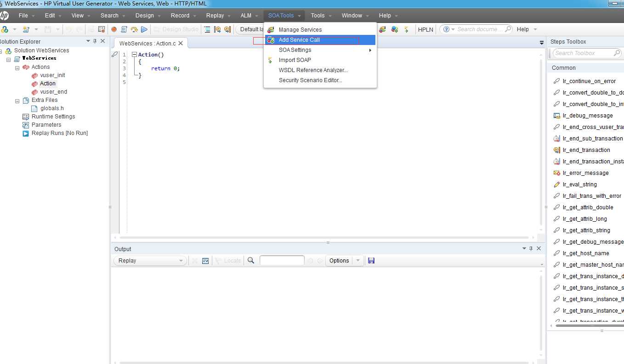Open Parameters node
624x364 pixels.
point(46,125)
